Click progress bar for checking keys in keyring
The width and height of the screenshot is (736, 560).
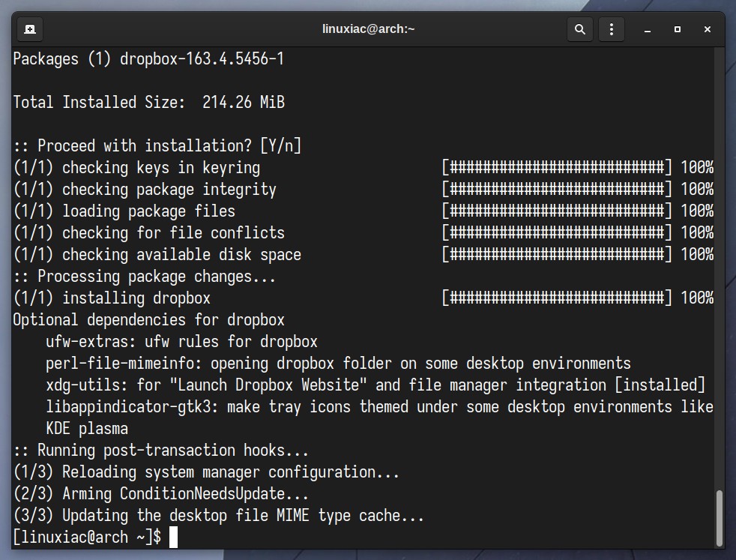coord(557,168)
